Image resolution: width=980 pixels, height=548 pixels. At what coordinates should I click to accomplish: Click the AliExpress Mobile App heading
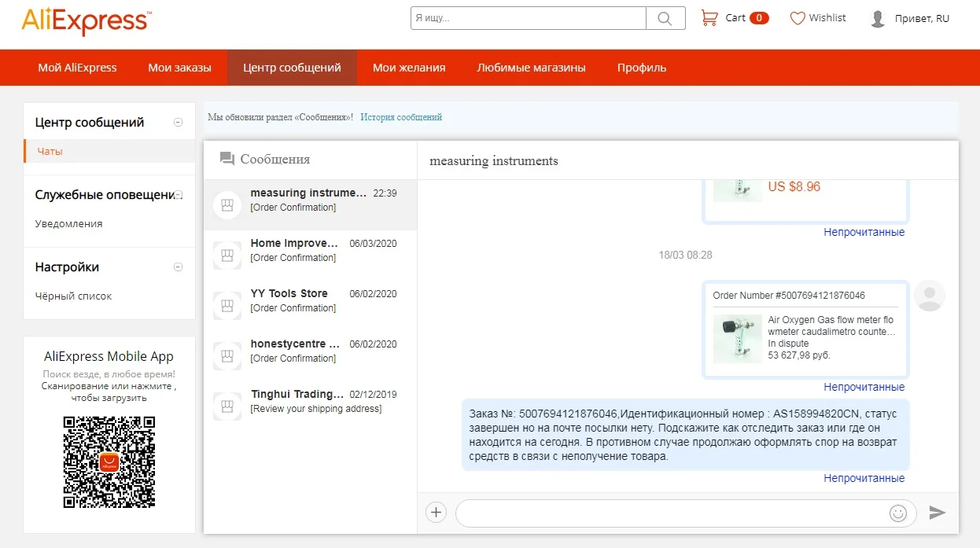(x=109, y=356)
